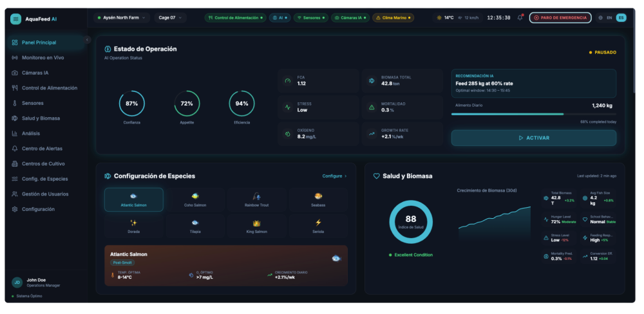Open Salud y Biomasa in the sidebar
The image size is (644, 314).
(45, 118)
